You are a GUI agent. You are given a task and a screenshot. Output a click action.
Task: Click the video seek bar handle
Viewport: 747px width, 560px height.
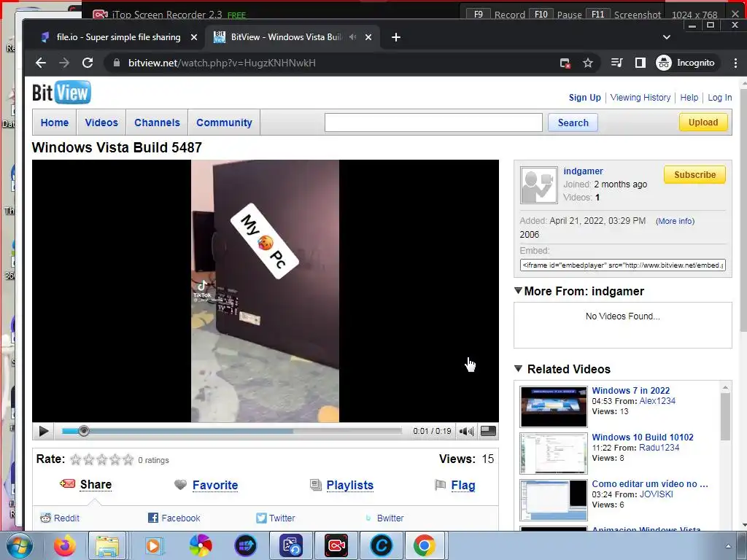click(83, 431)
